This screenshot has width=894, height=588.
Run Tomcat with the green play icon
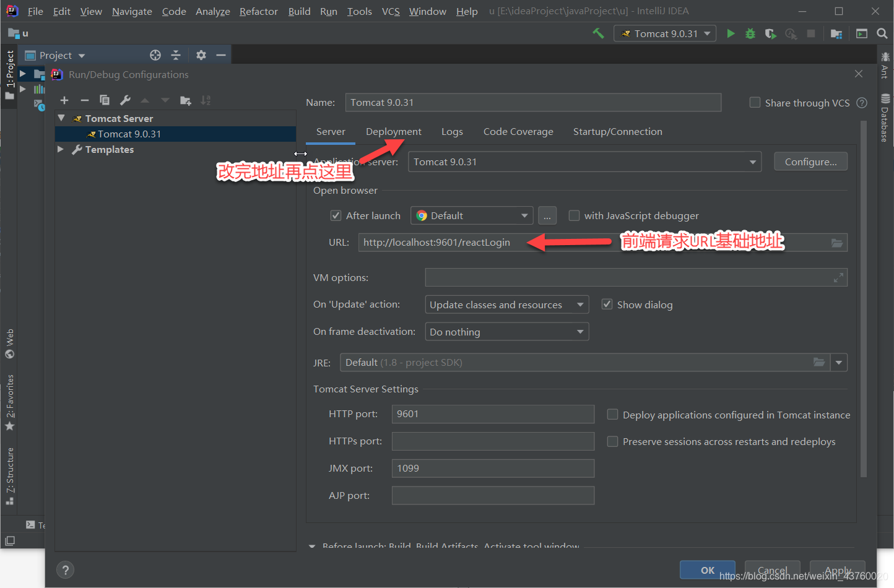731,33
